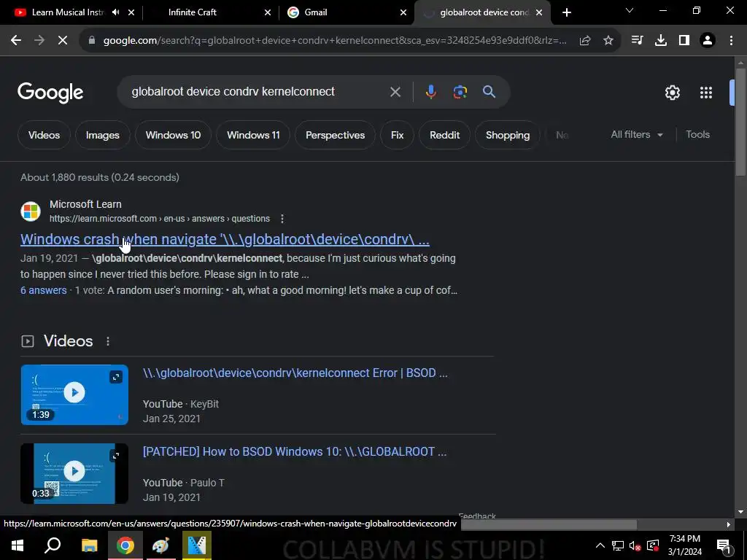Play the 0:33 video thumbnail

[74, 473]
